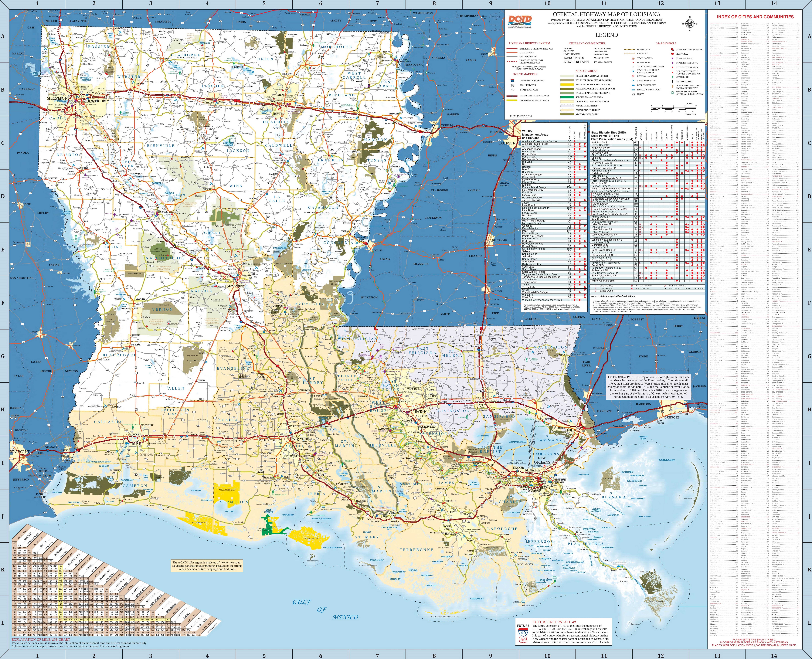Click the 'NATCHITOCHES' parish label on the map
The width and height of the screenshot is (812, 659).
165,258
